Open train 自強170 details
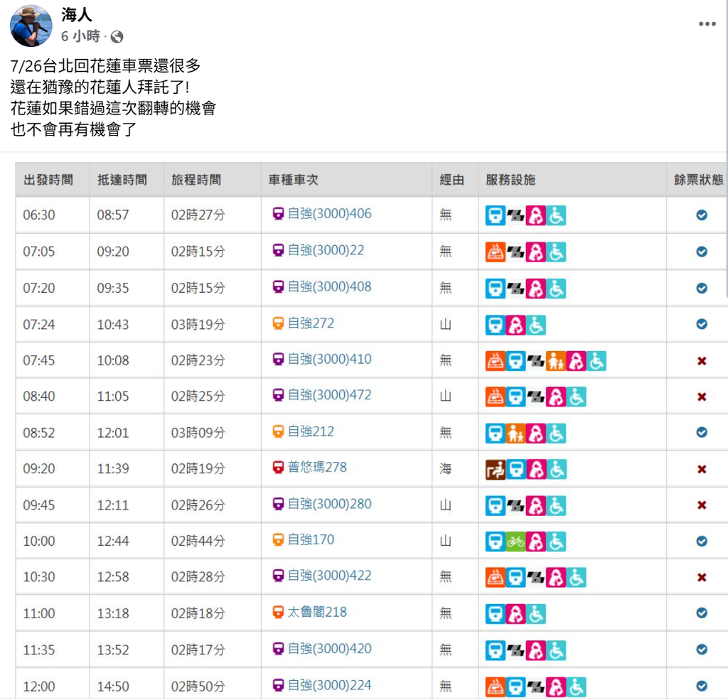Image resolution: width=728 pixels, height=700 pixels. point(311,540)
